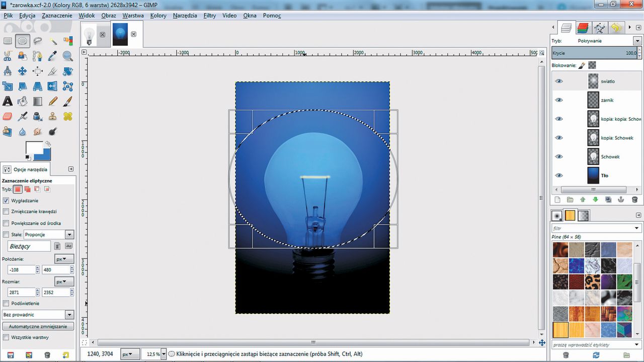
Task: Select the Blur/Sharpen droplet tool
Action: (22, 132)
